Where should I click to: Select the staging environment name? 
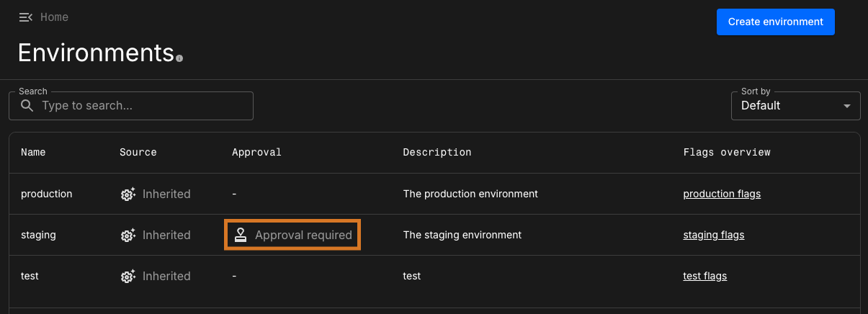point(38,235)
